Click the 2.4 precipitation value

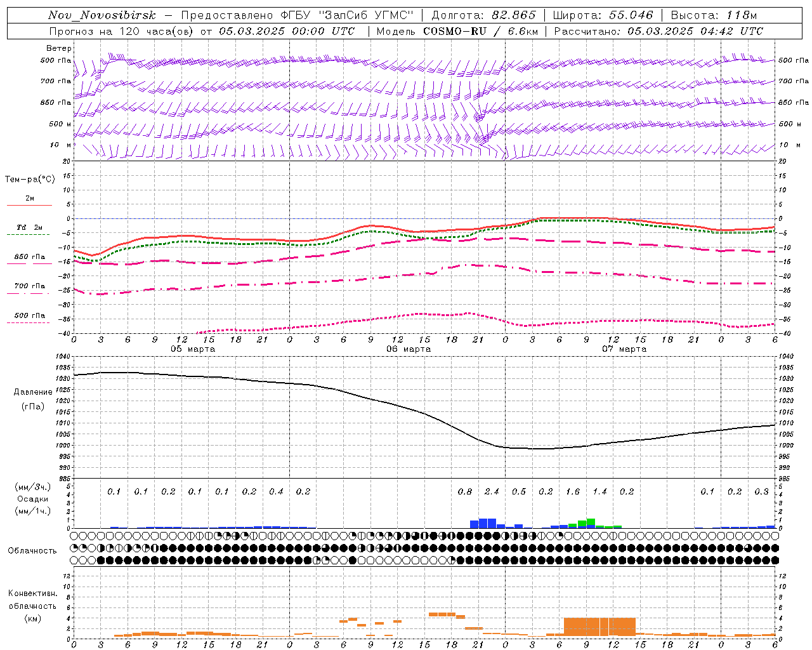tap(492, 491)
